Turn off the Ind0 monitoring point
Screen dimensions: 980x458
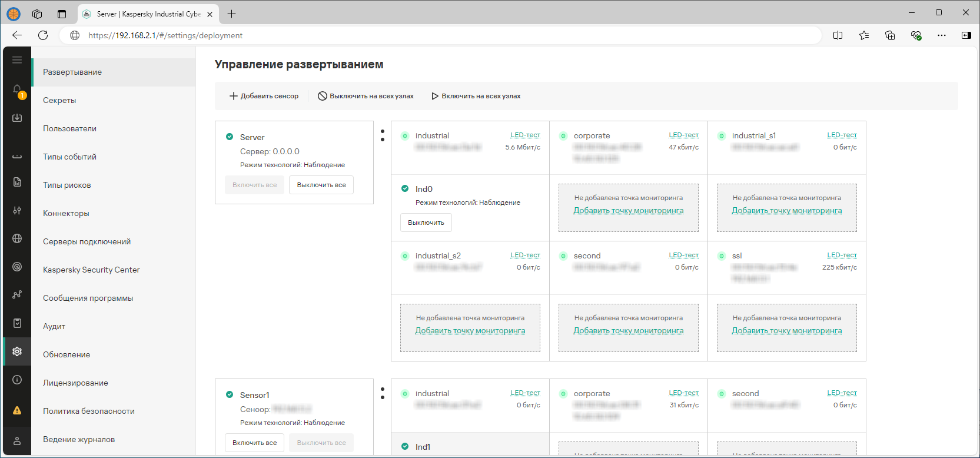click(x=426, y=223)
